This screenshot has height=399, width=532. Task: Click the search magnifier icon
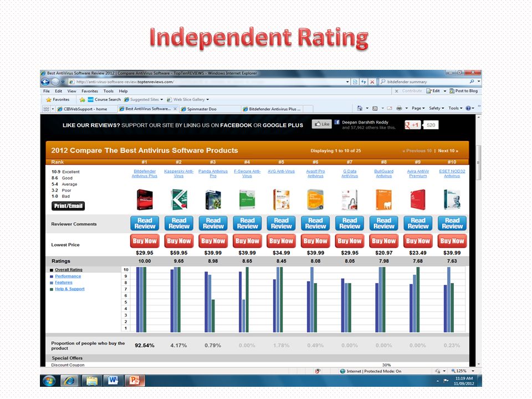click(472, 81)
